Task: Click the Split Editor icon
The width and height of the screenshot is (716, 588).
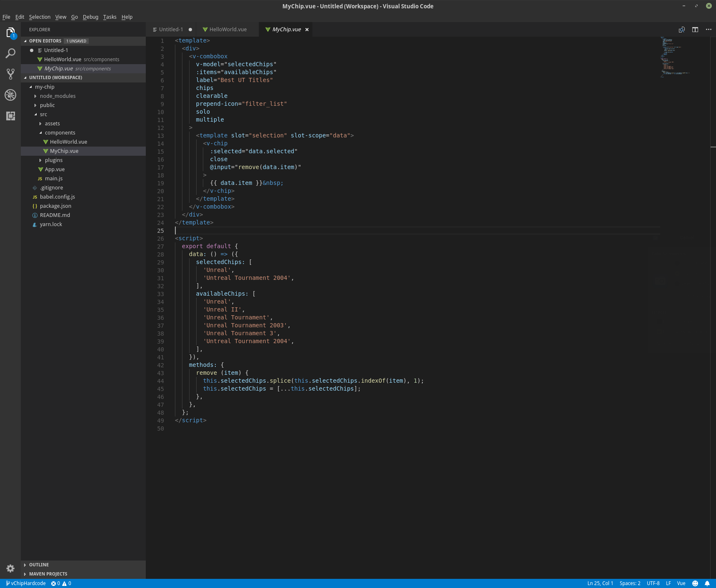Action: [695, 30]
